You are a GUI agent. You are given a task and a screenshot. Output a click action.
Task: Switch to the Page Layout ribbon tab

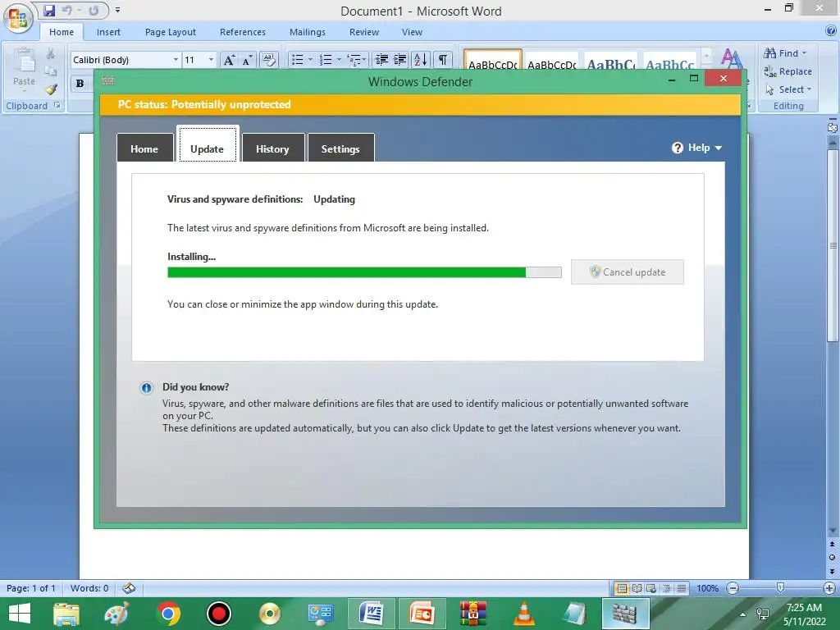point(171,32)
